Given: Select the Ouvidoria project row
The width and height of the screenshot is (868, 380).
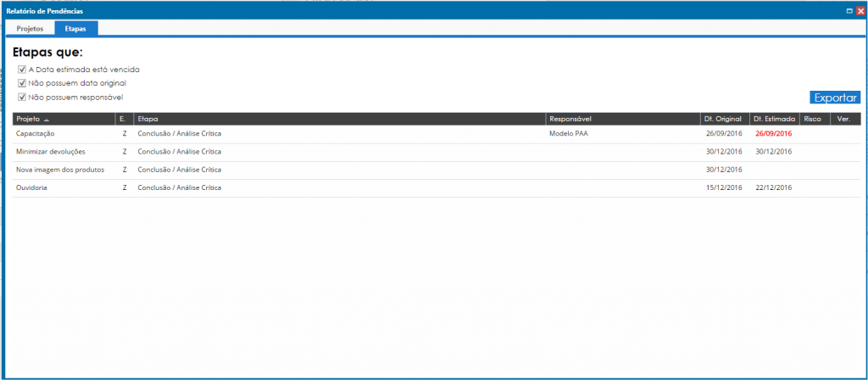Looking at the screenshot, I should (x=437, y=187).
